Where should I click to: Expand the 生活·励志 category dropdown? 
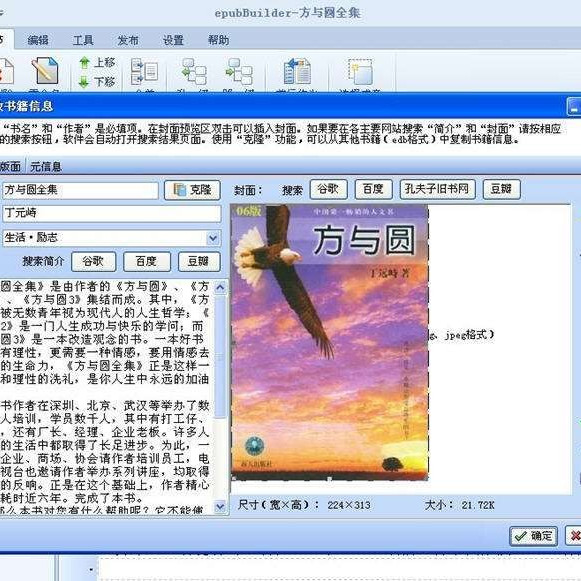(x=213, y=238)
